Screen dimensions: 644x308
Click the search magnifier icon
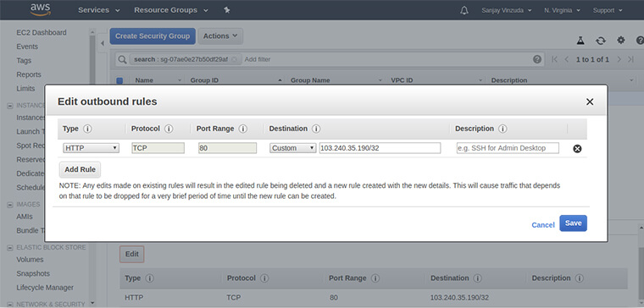pos(122,59)
